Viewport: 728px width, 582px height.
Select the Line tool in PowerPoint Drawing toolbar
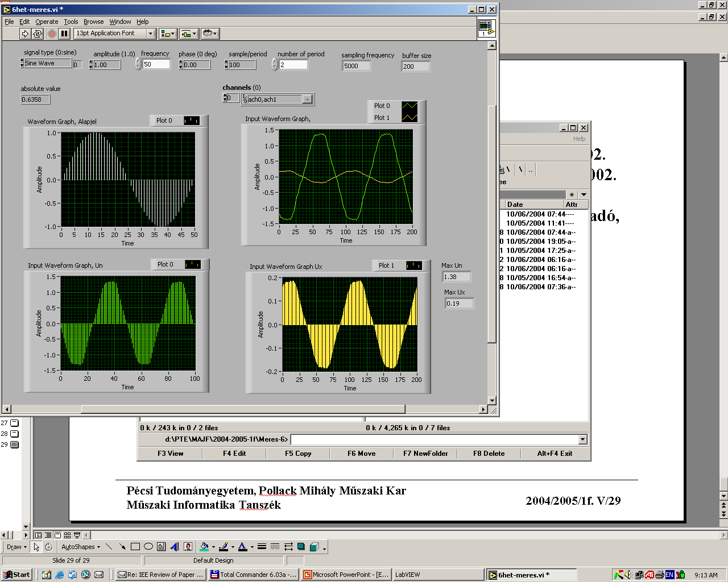[x=109, y=547]
